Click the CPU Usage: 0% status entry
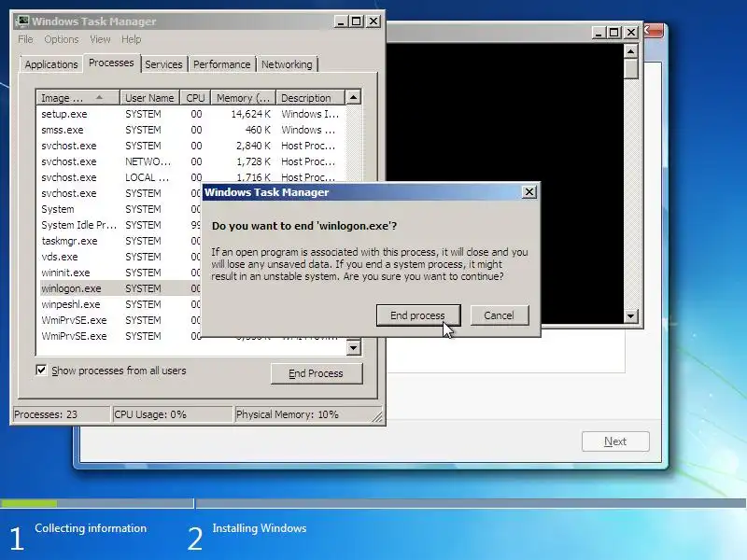Screen dimensions: 747x560 tap(172, 414)
